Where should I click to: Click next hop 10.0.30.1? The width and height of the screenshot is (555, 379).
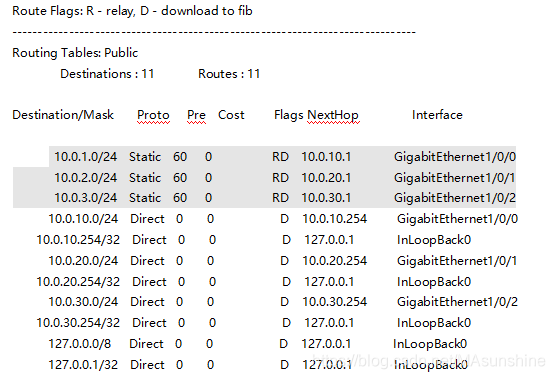click(326, 198)
